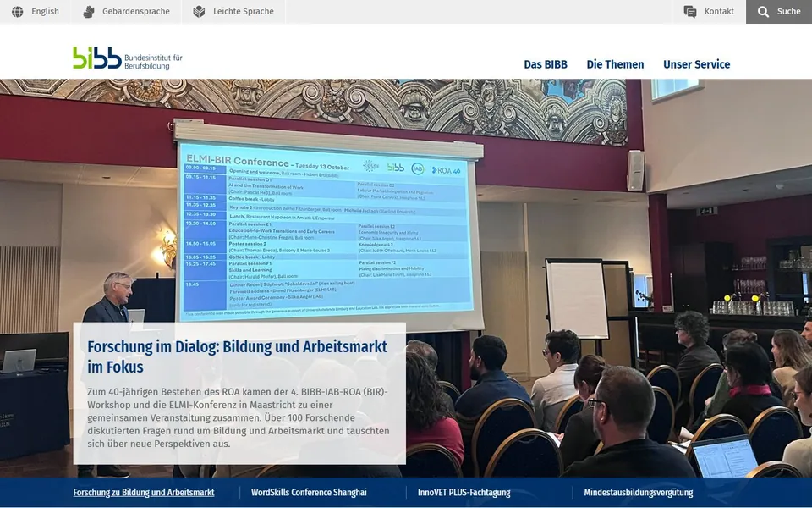Click the Bundesinstitut für Berufsbildung text
The height and width of the screenshot is (508, 812).
(153, 62)
